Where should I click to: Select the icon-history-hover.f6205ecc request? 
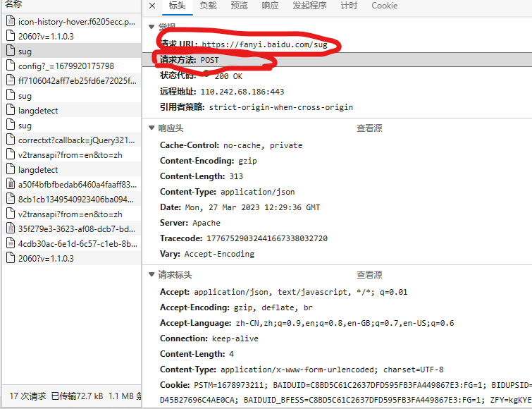71,22
